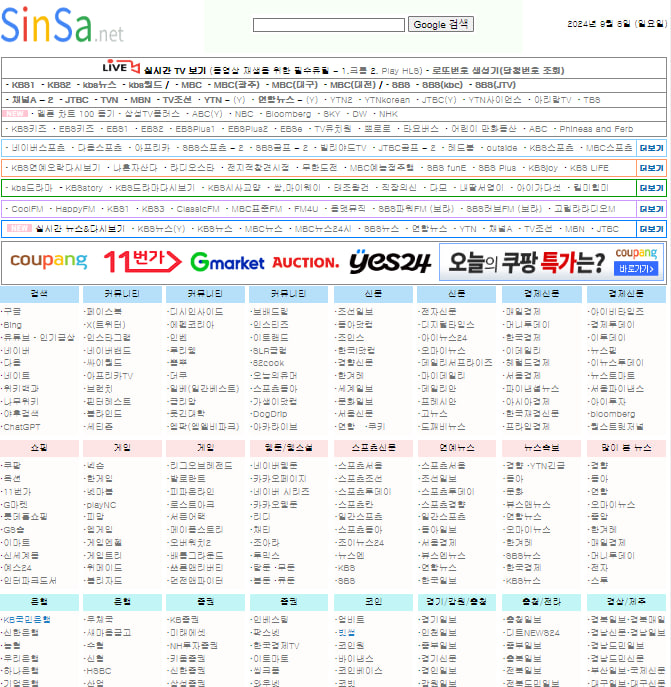Open the NH투자증권 link
Viewport: 671px width, 687px height.
click(x=193, y=645)
